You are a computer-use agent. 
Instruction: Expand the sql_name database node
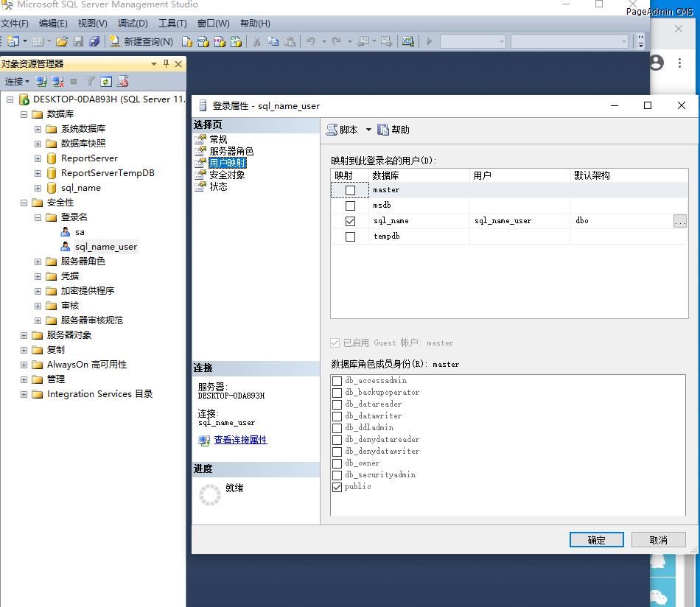(x=38, y=188)
